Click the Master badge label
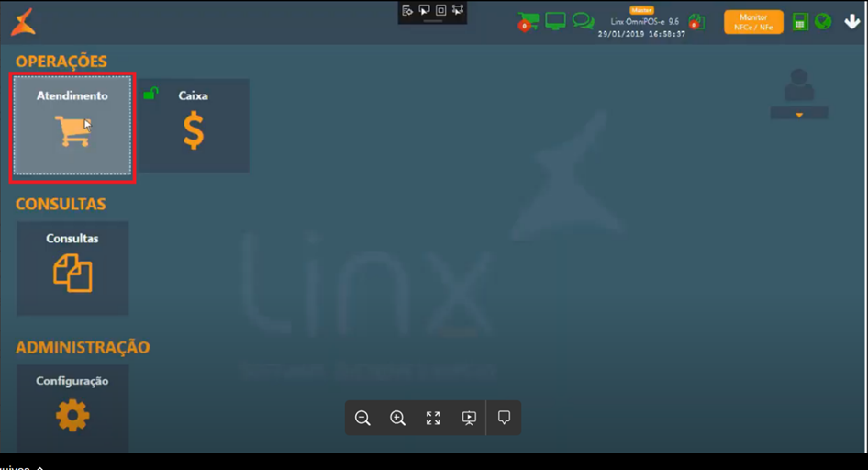Screen dimensions: 868x470 [641, 10]
